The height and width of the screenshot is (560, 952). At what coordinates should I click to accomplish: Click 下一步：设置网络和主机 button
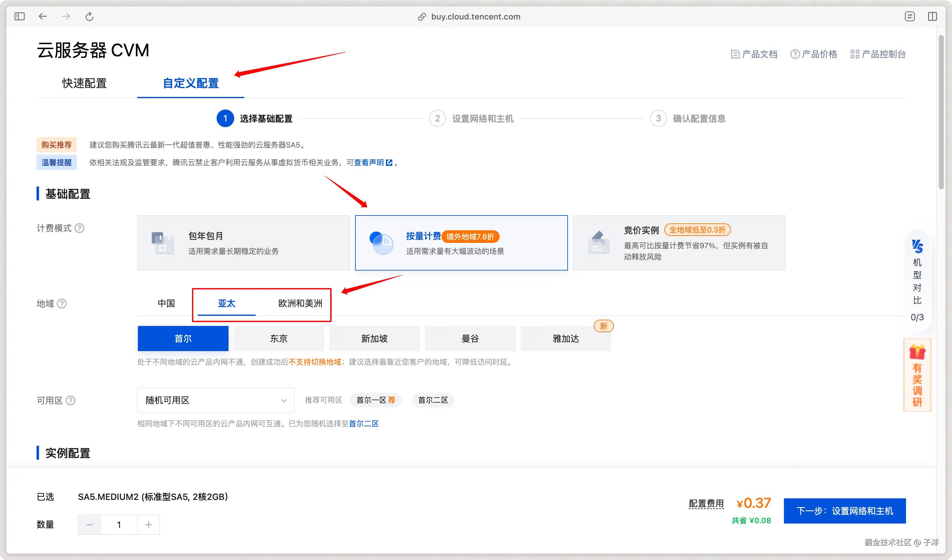(844, 511)
